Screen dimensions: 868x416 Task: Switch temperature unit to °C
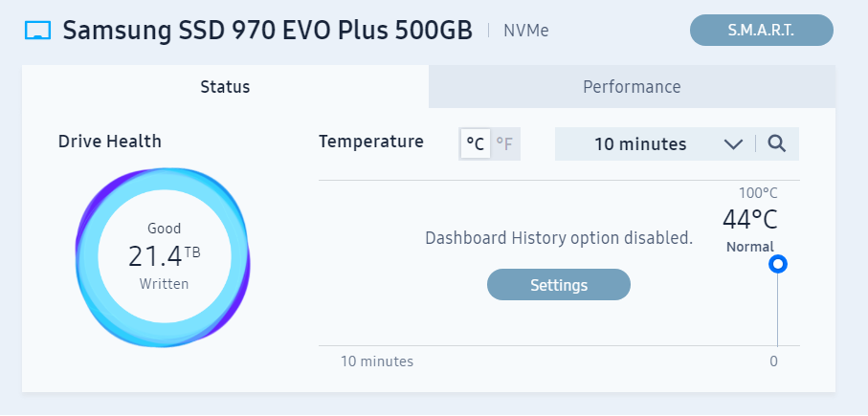[x=476, y=143]
